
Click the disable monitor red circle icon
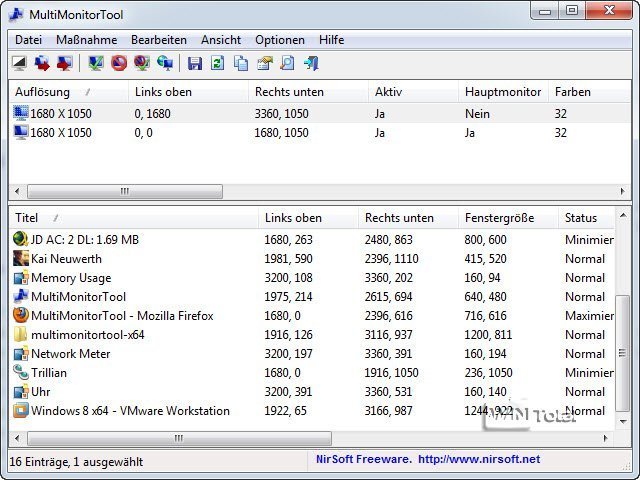click(x=119, y=64)
